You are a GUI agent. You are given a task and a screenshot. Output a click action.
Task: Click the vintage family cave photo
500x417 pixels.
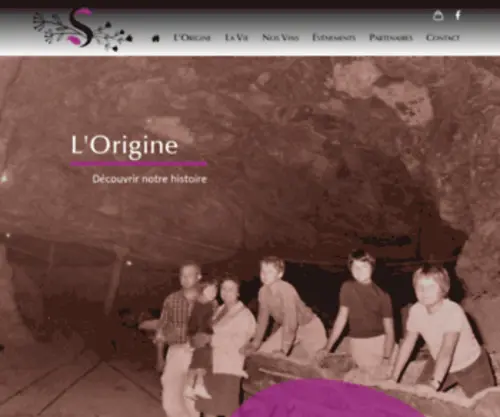click(250, 237)
